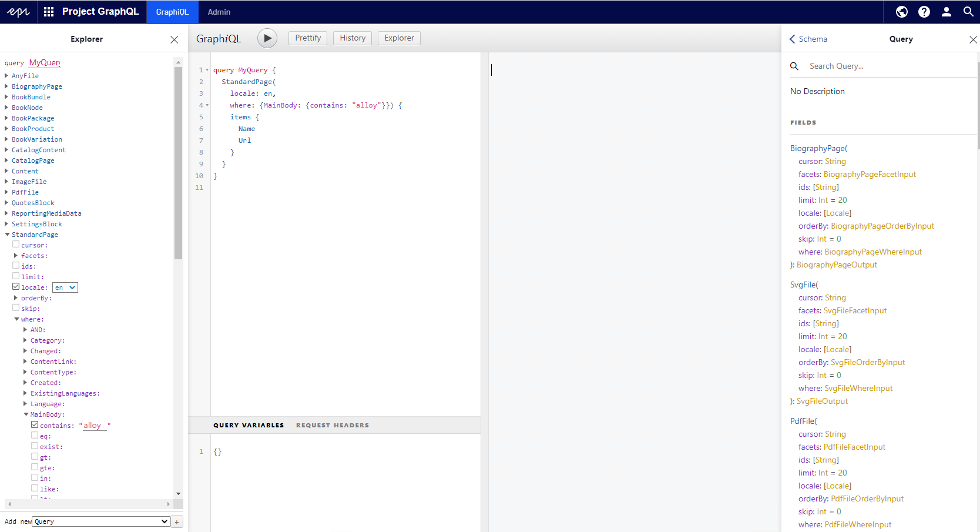The image size is (980, 532).
Task: Go back to Schema docs
Action: point(808,39)
